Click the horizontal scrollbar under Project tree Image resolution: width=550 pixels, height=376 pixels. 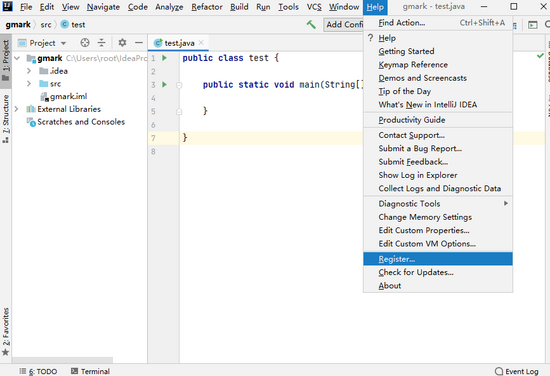tap(62, 360)
